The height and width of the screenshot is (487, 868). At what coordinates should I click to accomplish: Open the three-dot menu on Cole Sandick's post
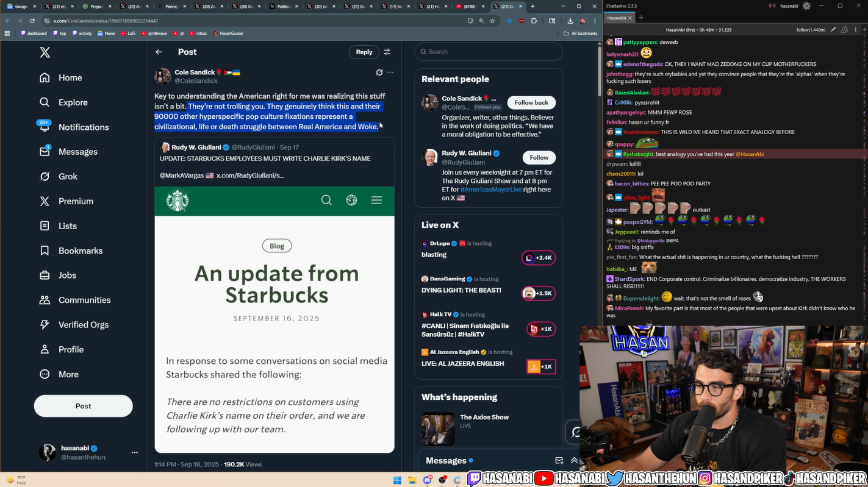[390, 72]
